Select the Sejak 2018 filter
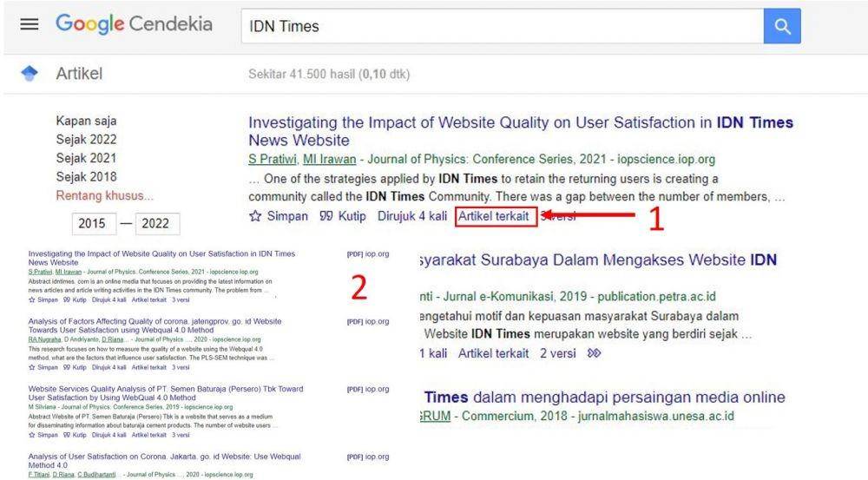 (x=86, y=177)
